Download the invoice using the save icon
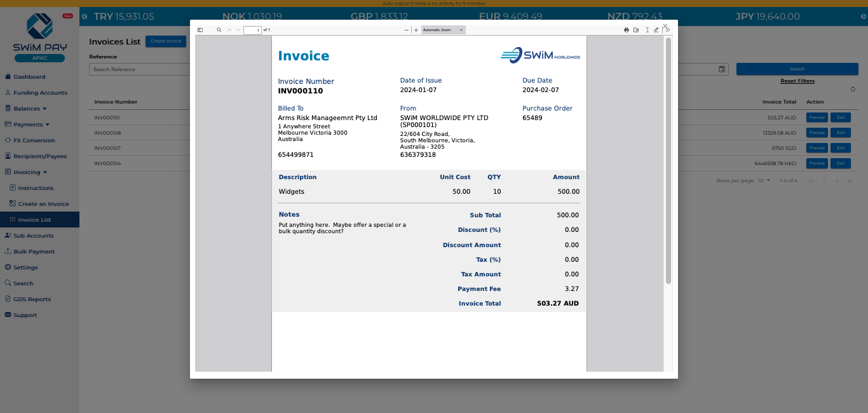Screen dimensions: 868x413 point(636,29)
